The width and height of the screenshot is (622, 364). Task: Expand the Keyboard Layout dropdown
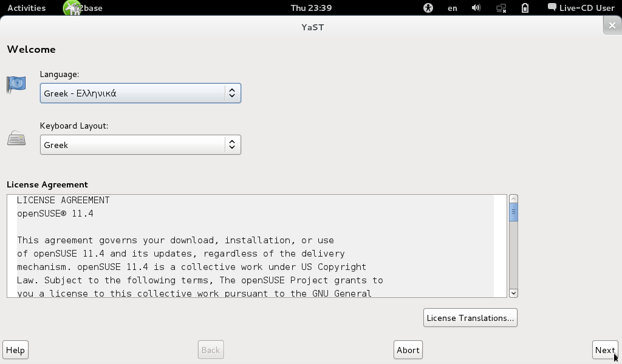[140, 145]
